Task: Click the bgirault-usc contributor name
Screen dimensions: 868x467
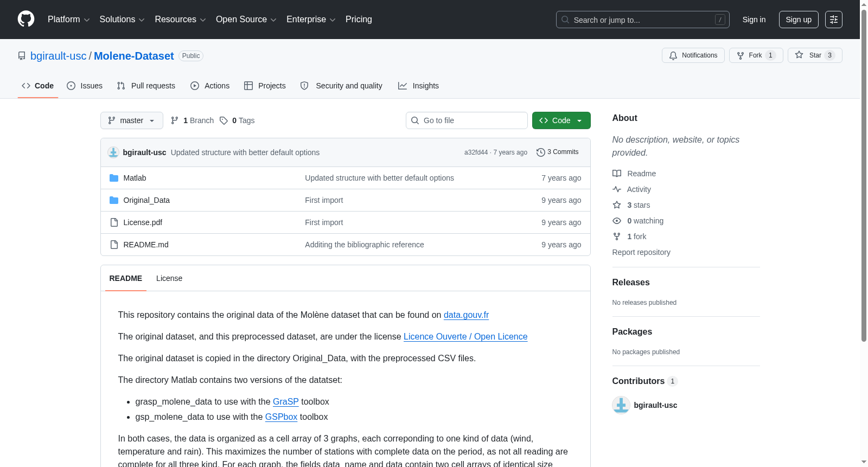Action: (655, 405)
